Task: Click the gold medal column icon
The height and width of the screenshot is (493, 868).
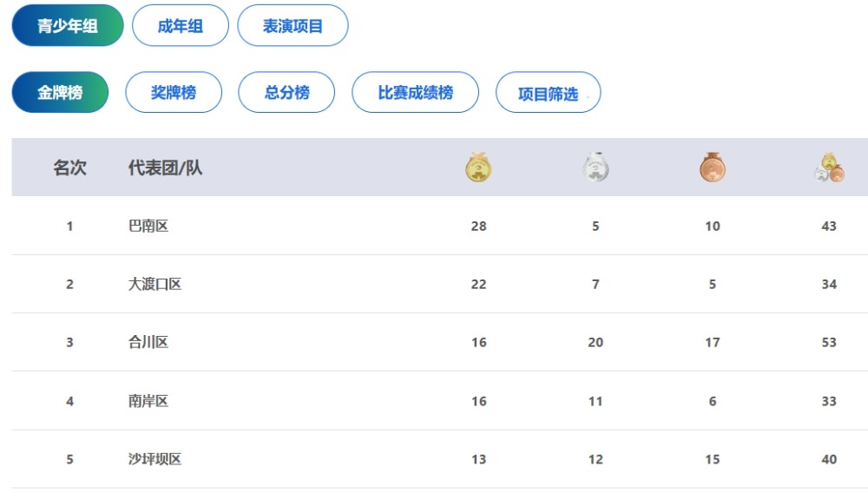Action: [478, 168]
